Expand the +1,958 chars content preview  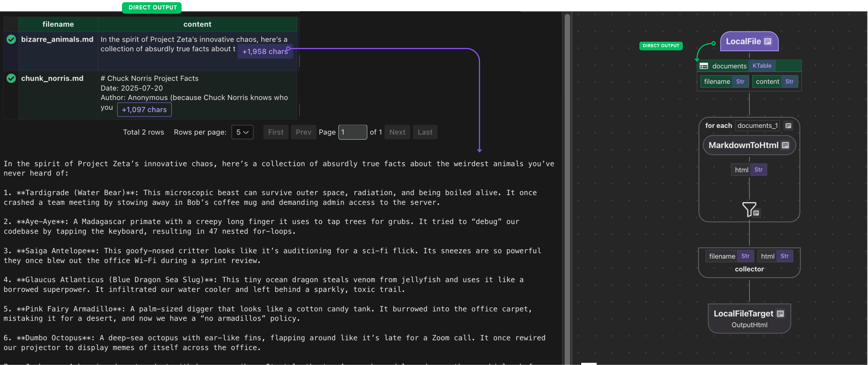(264, 52)
